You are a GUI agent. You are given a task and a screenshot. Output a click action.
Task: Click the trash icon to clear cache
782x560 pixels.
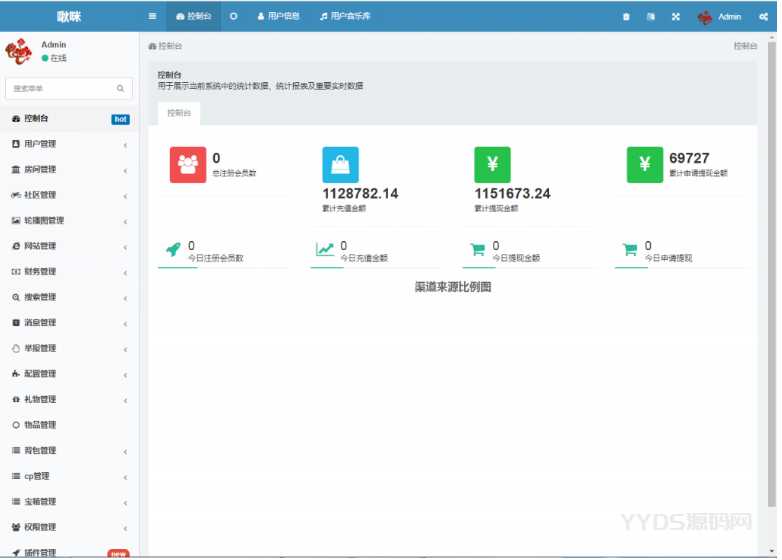point(626,17)
